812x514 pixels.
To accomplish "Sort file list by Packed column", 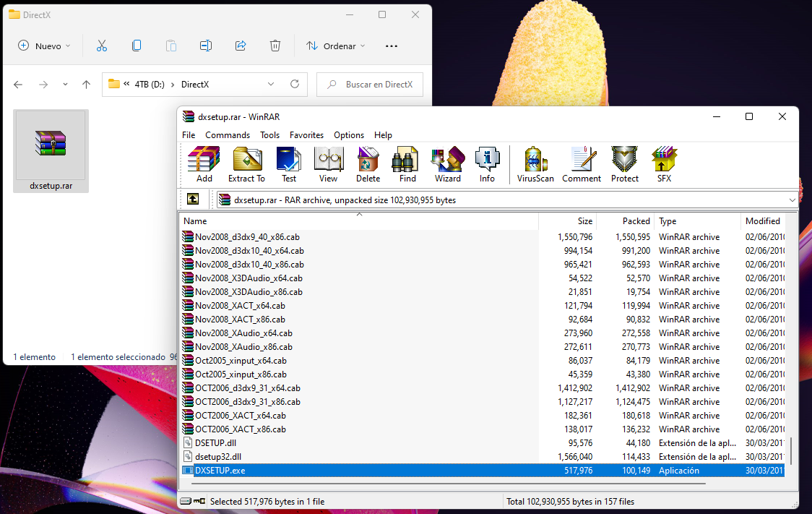I will [626, 220].
